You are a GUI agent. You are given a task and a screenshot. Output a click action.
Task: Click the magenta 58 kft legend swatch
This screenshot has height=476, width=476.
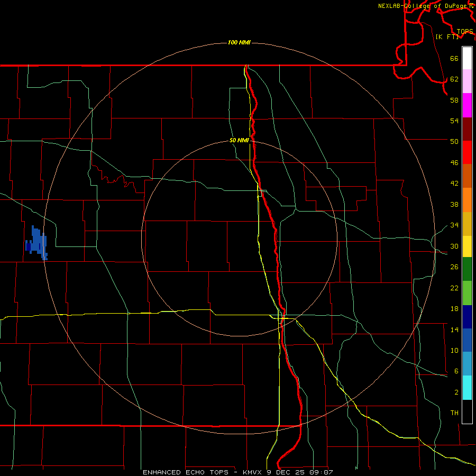467,105
